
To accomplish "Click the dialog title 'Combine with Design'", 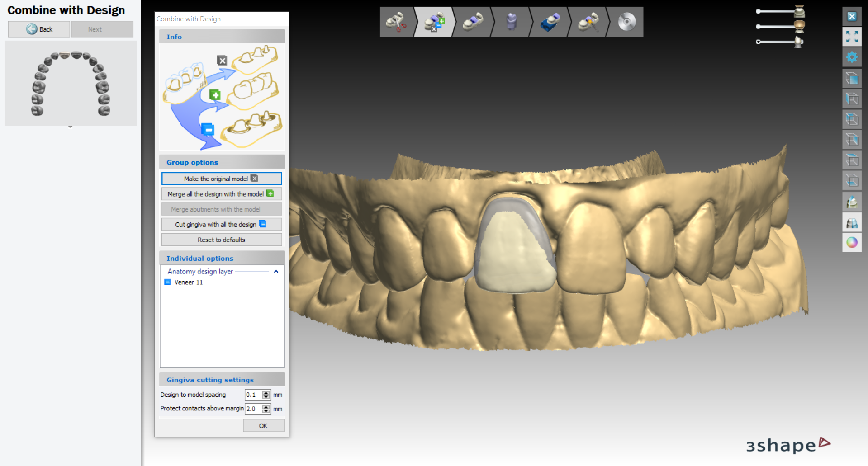I will (189, 19).
